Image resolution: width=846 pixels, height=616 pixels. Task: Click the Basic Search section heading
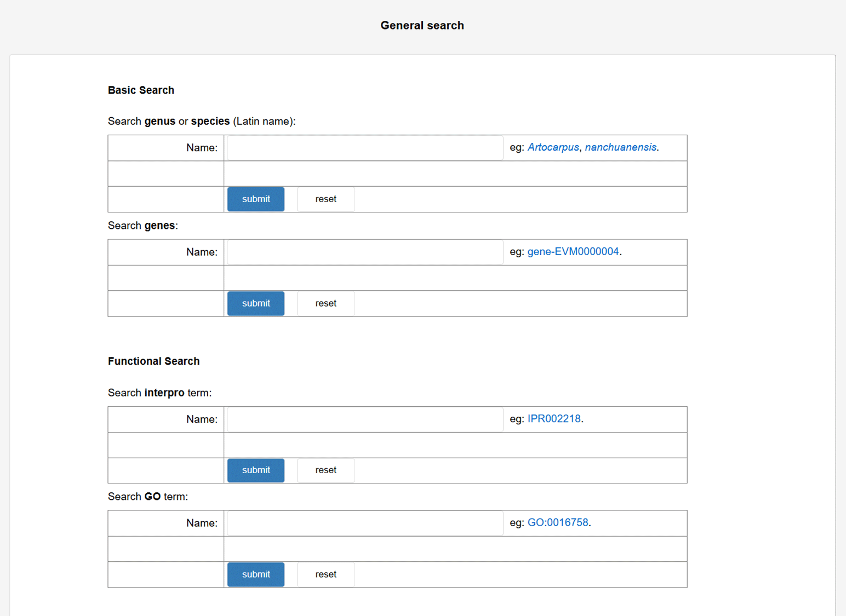click(141, 90)
